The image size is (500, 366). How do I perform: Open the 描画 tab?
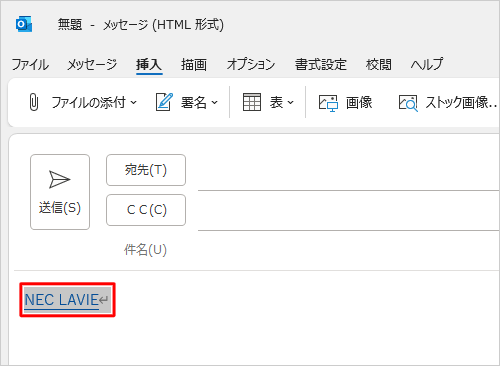tap(194, 64)
